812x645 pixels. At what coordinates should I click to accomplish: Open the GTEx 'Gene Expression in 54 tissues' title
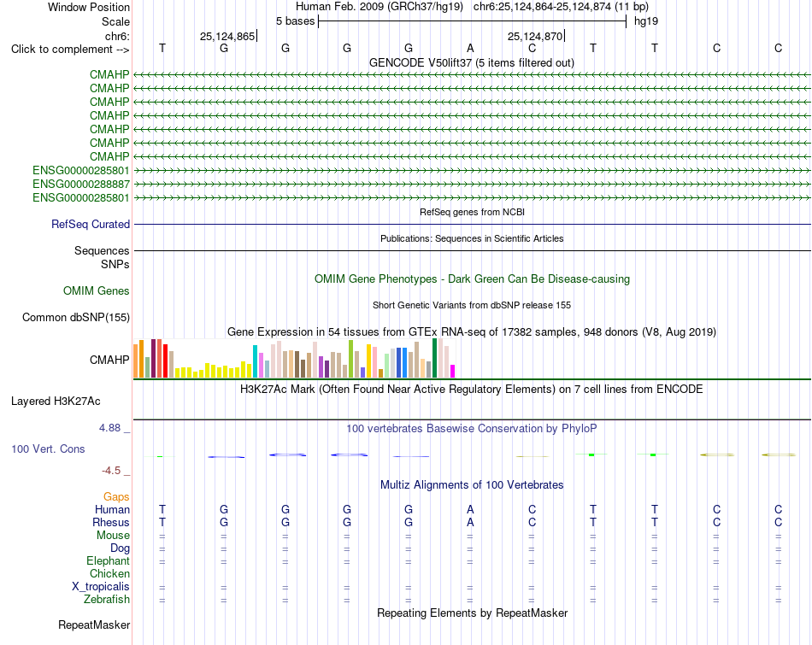click(x=472, y=331)
